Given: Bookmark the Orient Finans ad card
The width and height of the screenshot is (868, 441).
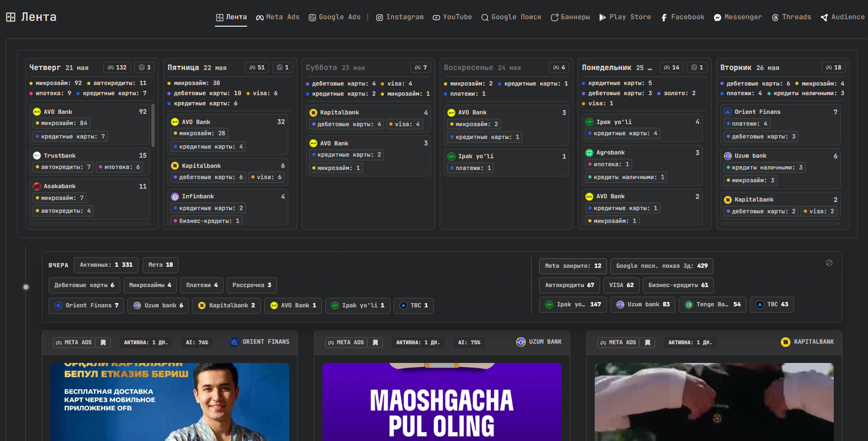Looking at the screenshot, I should coord(103,343).
